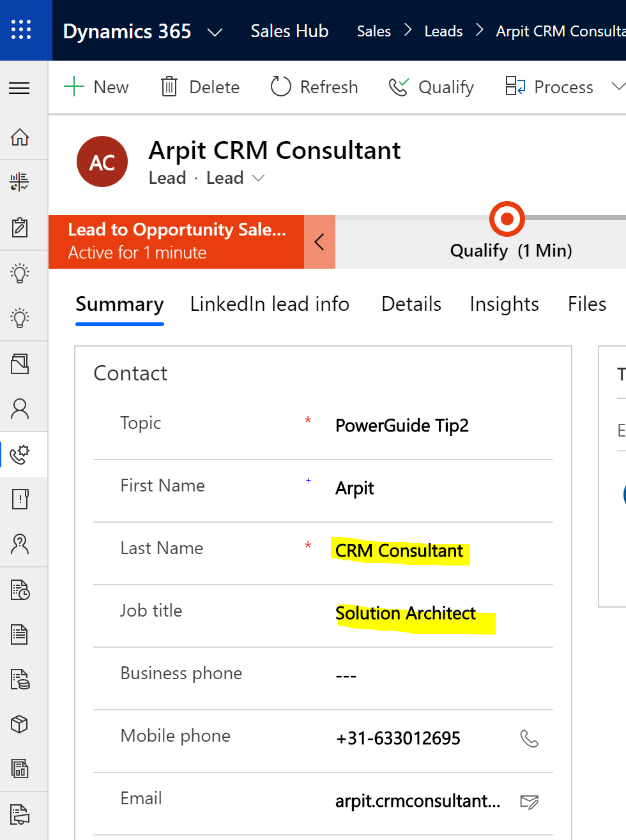Open Dashboards from the left navigation
Image resolution: width=626 pixels, height=840 pixels.
click(x=19, y=181)
